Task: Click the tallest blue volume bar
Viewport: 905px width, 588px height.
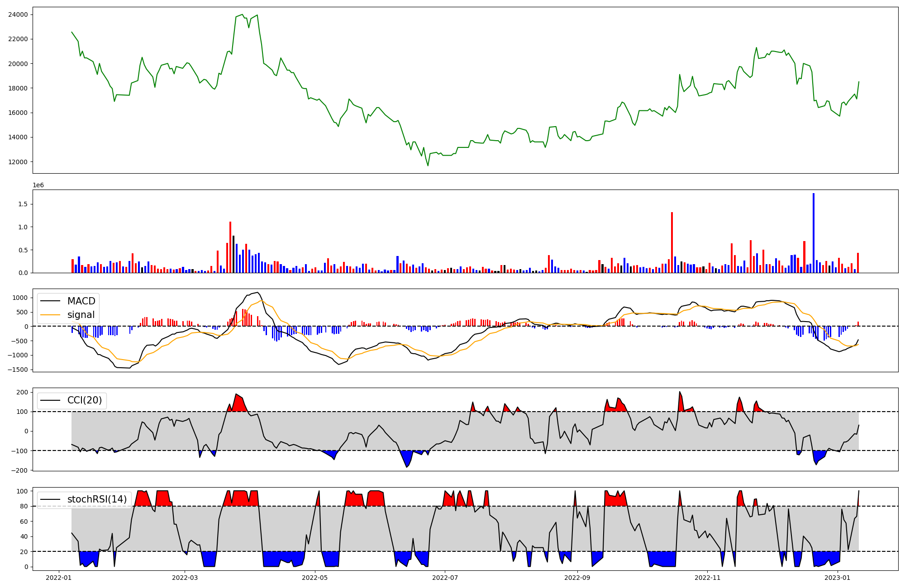Action: tap(814, 233)
